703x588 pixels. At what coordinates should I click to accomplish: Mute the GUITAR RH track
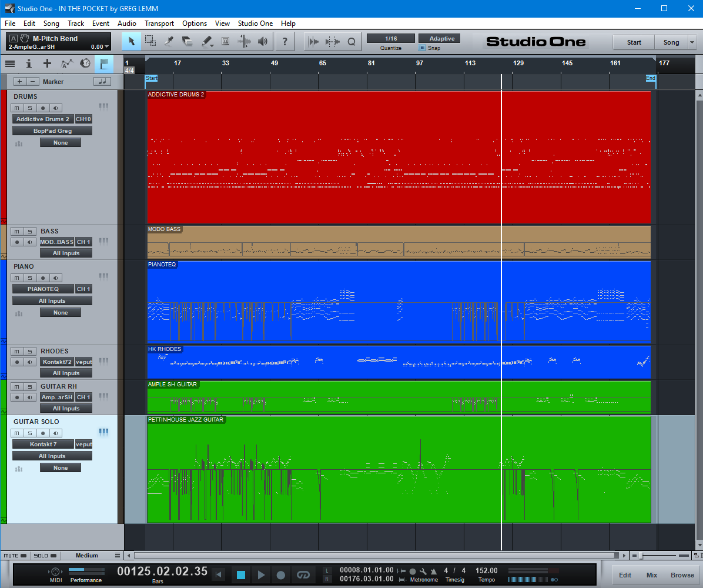coord(17,387)
